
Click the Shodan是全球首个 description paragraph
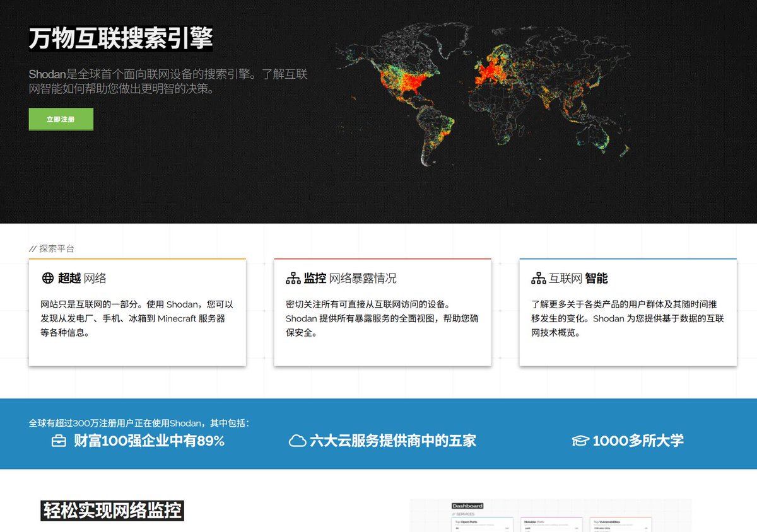pyautogui.click(x=168, y=81)
